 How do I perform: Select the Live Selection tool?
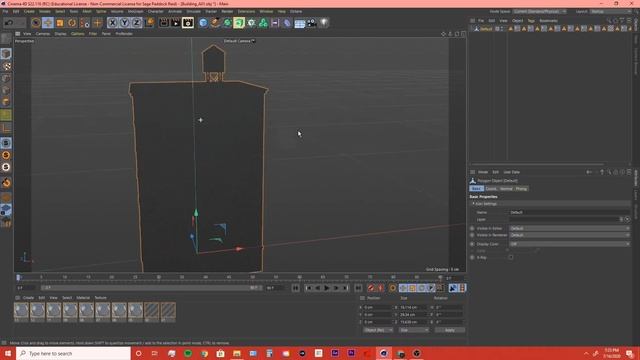[36, 23]
